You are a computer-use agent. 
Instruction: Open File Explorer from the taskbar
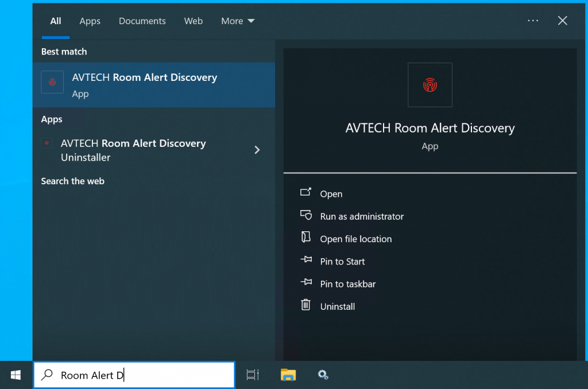click(x=288, y=375)
